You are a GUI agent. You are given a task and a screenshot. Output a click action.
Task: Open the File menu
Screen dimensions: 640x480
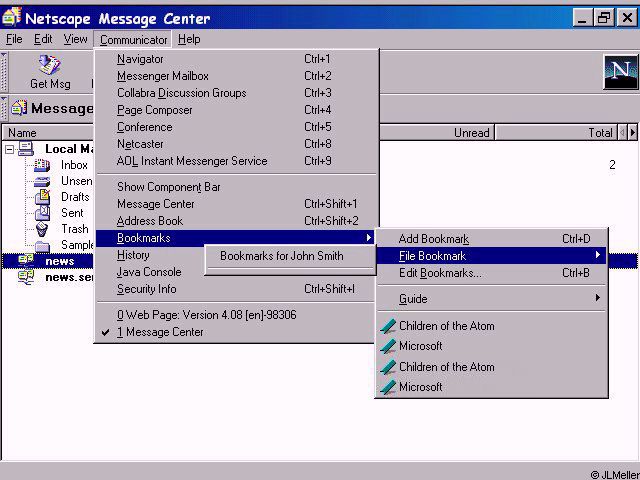pyautogui.click(x=14, y=39)
